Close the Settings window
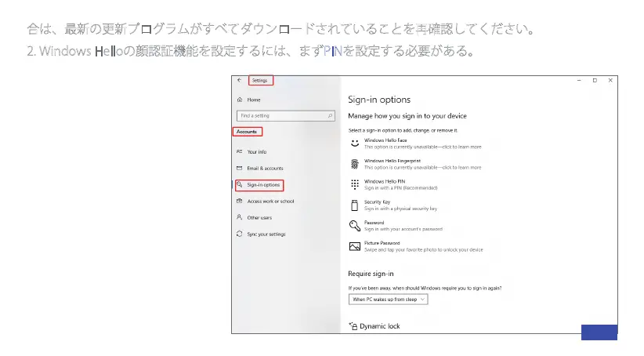644x356 pixels. coord(610,80)
